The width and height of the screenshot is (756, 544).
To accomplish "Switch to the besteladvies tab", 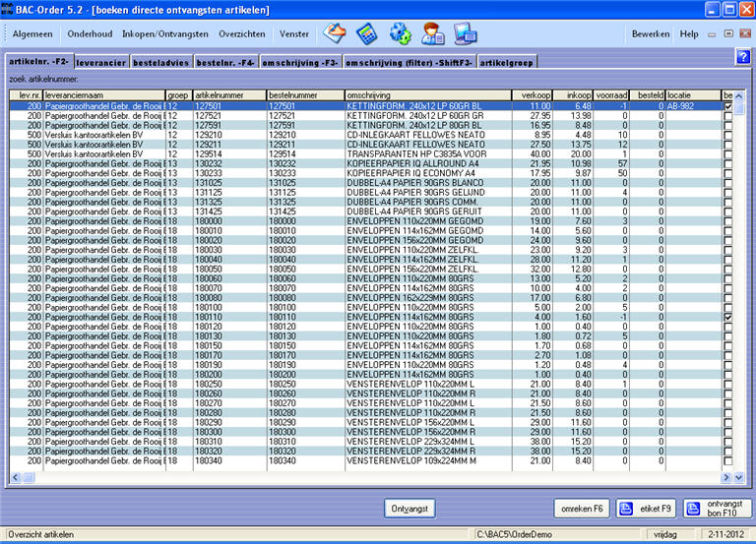I will (x=161, y=62).
